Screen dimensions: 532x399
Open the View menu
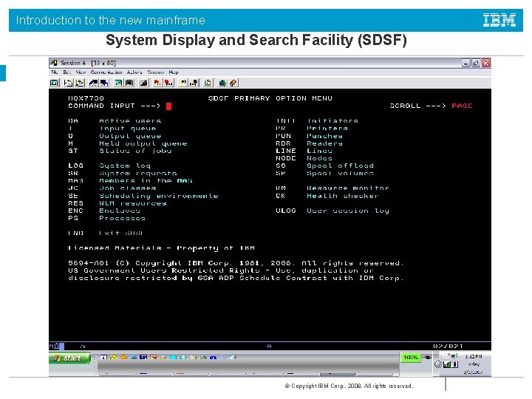point(81,72)
